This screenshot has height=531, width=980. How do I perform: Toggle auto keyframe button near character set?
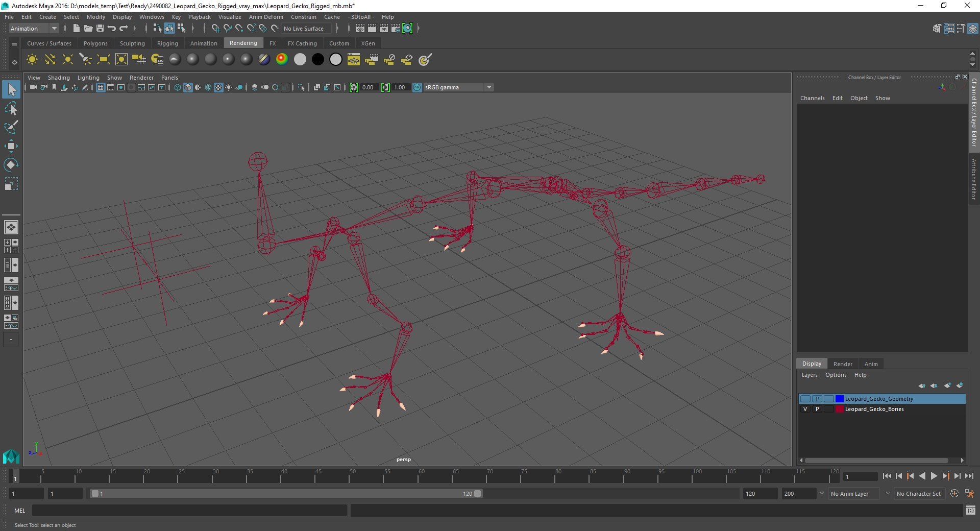click(x=954, y=494)
